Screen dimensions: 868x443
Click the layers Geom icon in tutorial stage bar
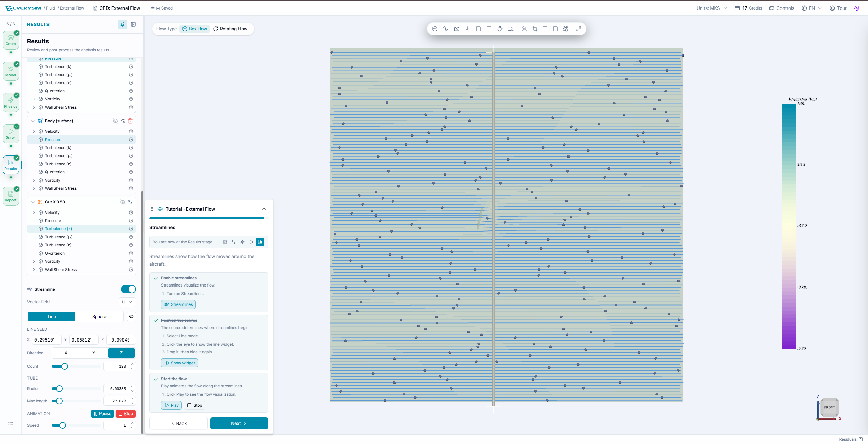coord(225,242)
